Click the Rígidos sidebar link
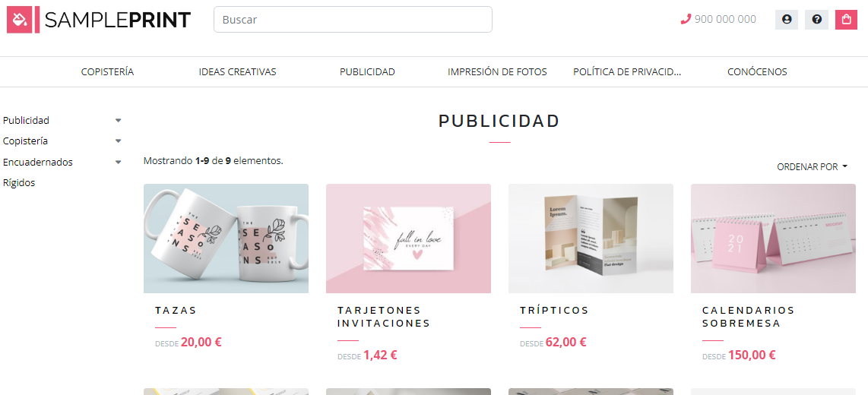 pyautogui.click(x=19, y=182)
